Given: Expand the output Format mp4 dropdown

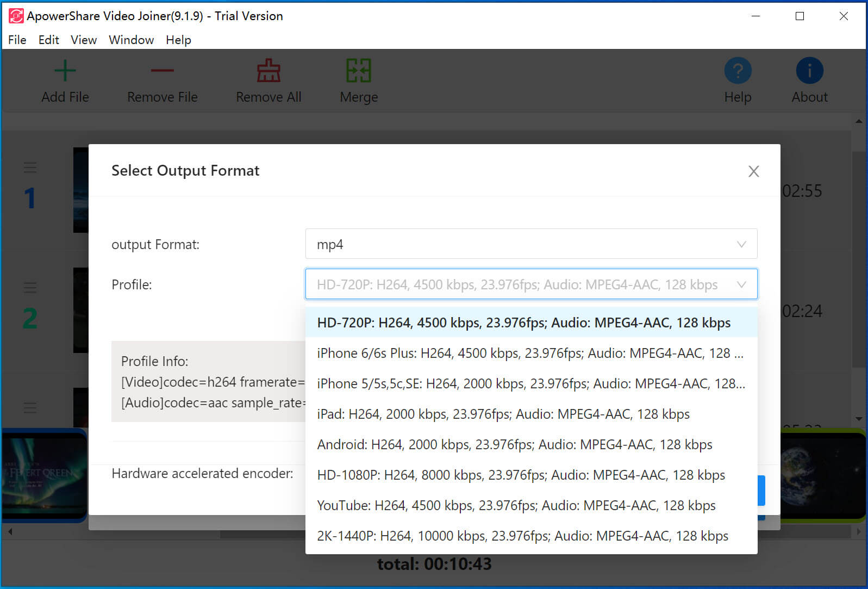Looking at the screenshot, I should coord(741,244).
